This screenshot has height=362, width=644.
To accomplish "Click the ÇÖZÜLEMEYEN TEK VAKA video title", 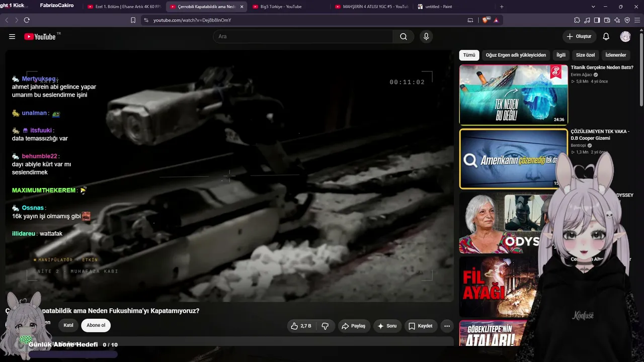I will pyautogui.click(x=600, y=135).
